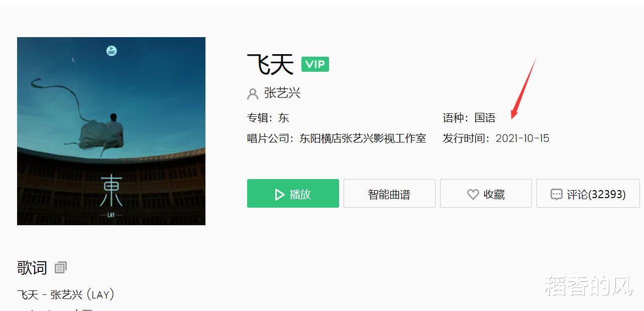This screenshot has width=644, height=311.
Task: Click the release date 2021-10-15
Action: (522, 138)
